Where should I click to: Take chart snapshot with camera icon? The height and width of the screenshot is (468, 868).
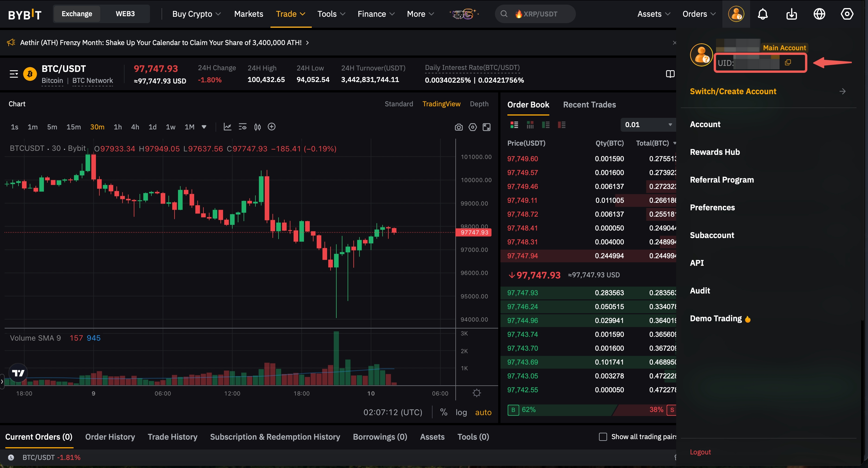click(459, 127)
